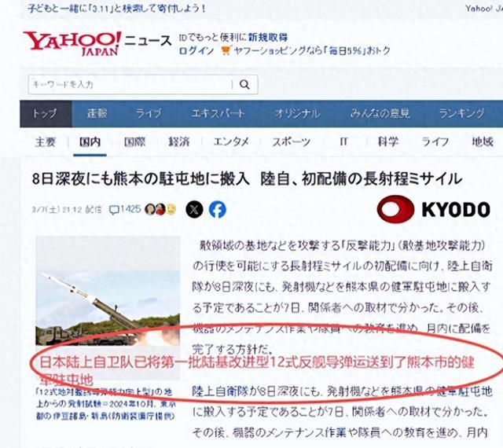The height and width of the screenshot is (448, 503).
Task: Share article on Facebook
Action: [x=218, y=210]
